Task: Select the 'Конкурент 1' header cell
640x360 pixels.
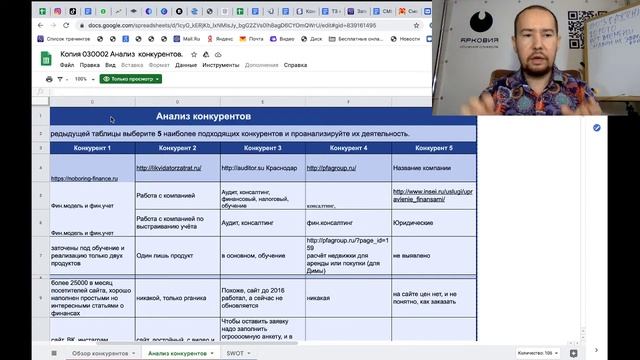Action: pyautogui.click(x=92, y=148)
